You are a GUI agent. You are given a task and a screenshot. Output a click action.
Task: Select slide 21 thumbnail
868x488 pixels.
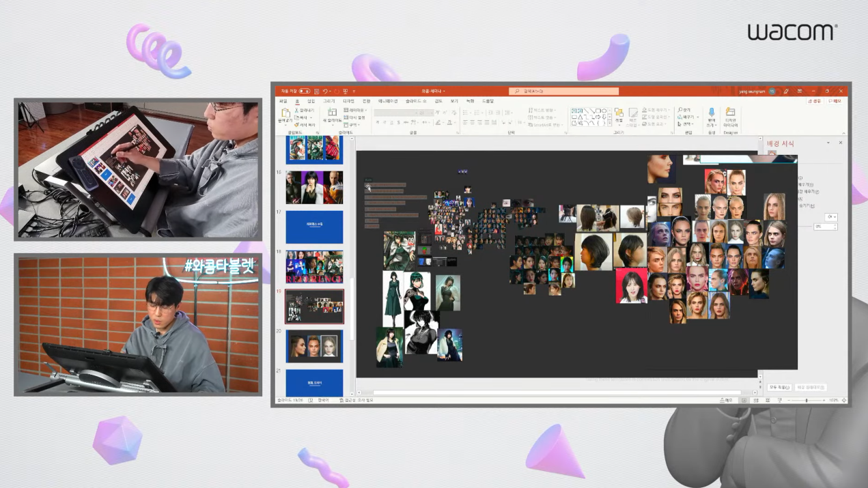tap(314, 383)
